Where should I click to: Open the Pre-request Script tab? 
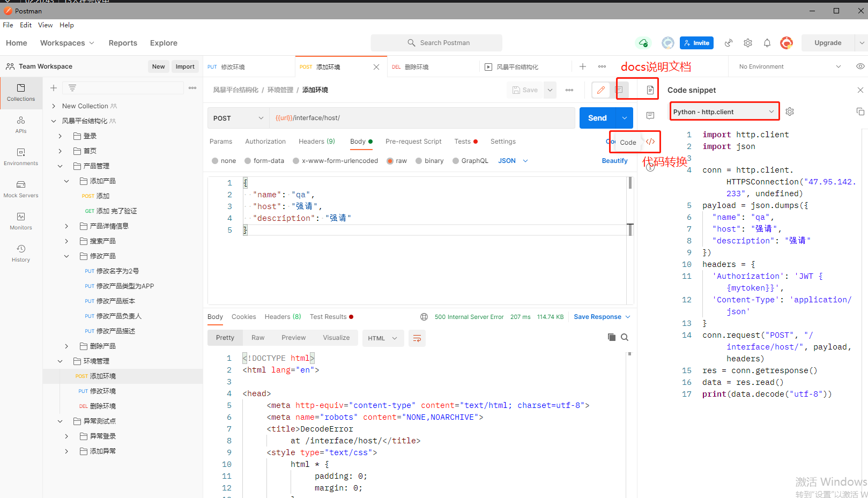pyautogui.click(x=413, y=142)
